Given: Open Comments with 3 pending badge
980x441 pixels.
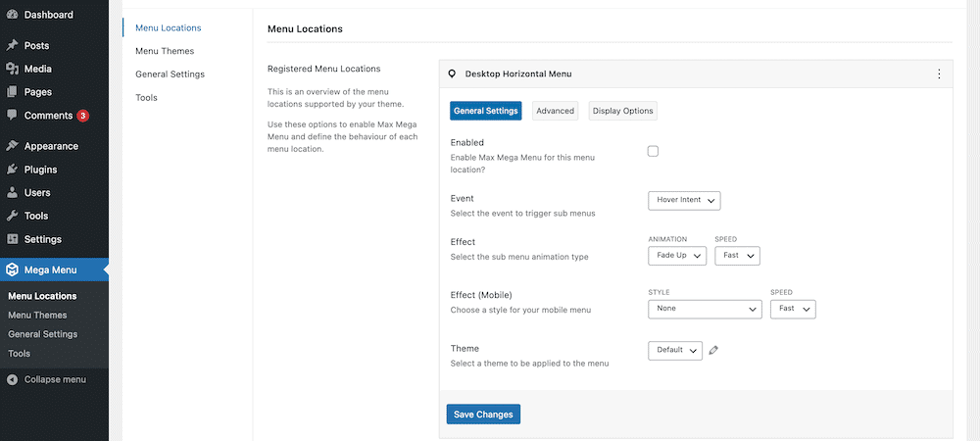Looking at the screenshot, I should (x=49, y=116).
